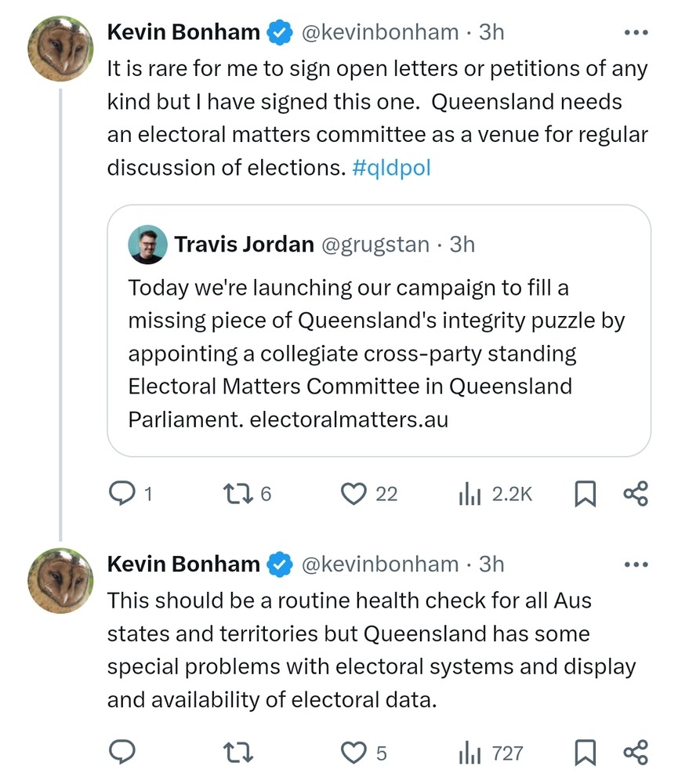Reply to the second tweet about health check

pos(121,753)
